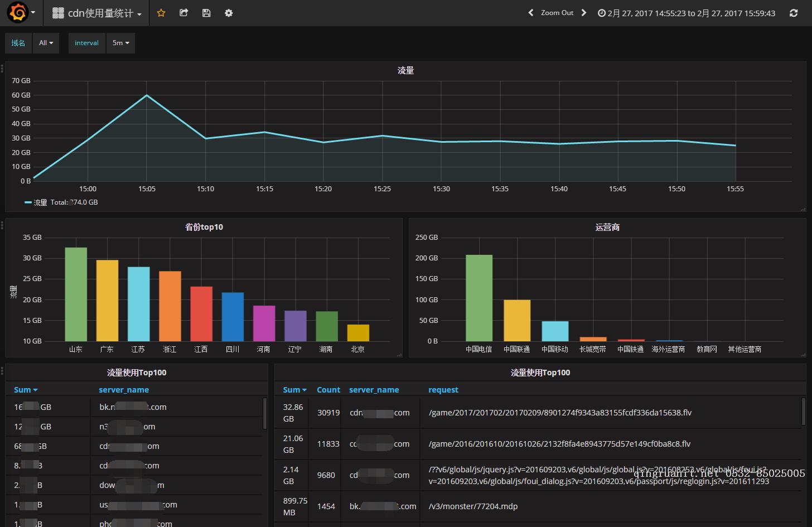Shift time range forward with right arrow
This screenshot has height=527, width=812.
584,13
